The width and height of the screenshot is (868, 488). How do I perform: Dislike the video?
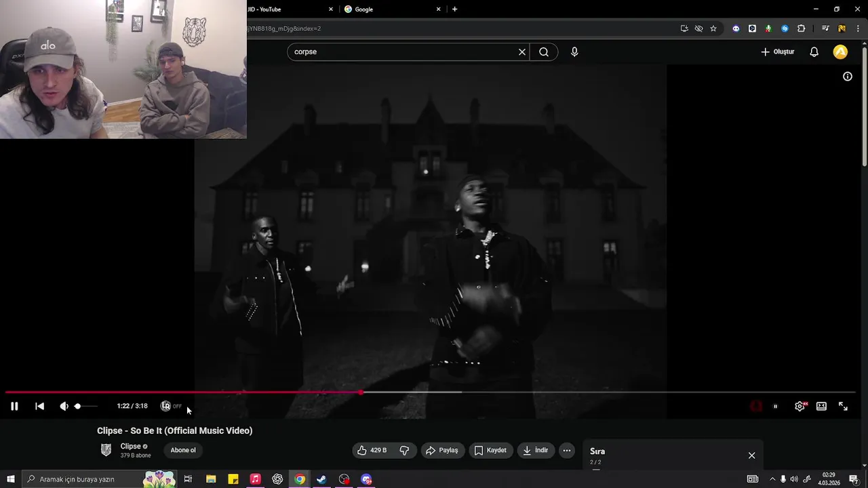(x=405, y=450)
